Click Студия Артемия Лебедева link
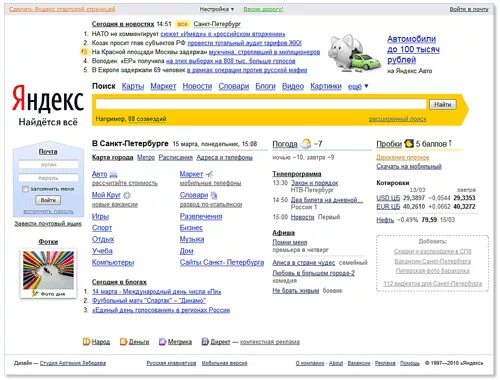The height and width of the screenshot is (380, 500). 73,363
